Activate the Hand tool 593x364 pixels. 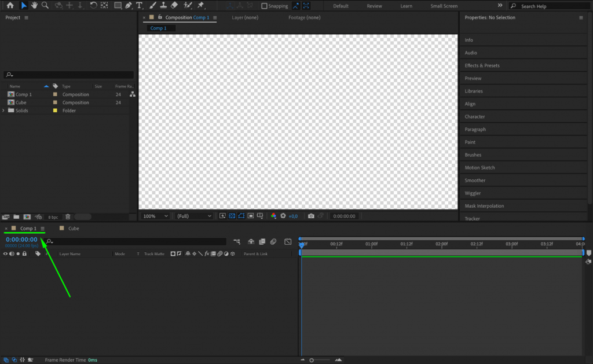click(34, 5)
